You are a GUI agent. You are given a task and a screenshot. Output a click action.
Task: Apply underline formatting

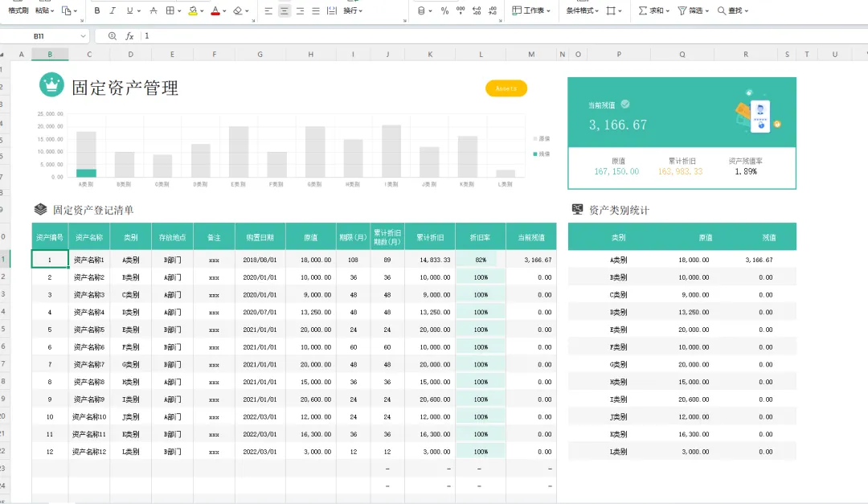(129, 10)
